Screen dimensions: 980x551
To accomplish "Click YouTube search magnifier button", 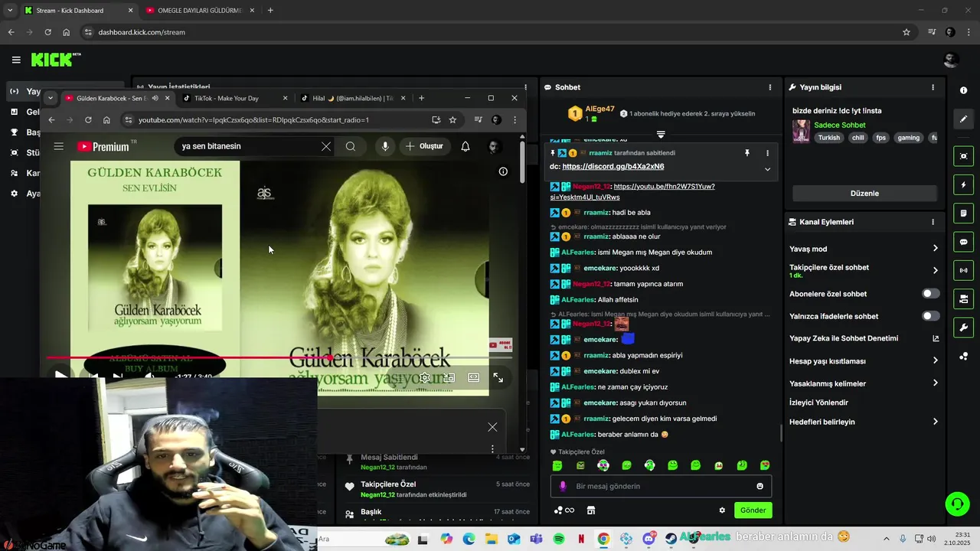I will click(350, 146).
